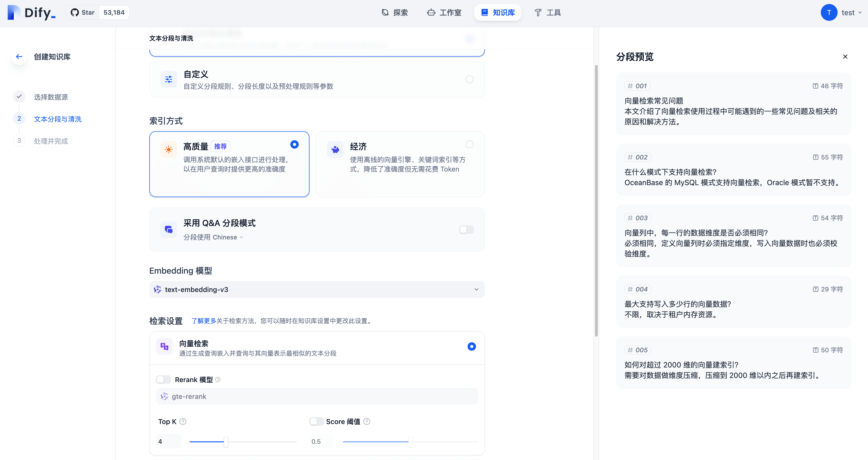This screenshot has width=868, height=460.
Task: Click the 经济 piggy bank icon
Action: 335,149
